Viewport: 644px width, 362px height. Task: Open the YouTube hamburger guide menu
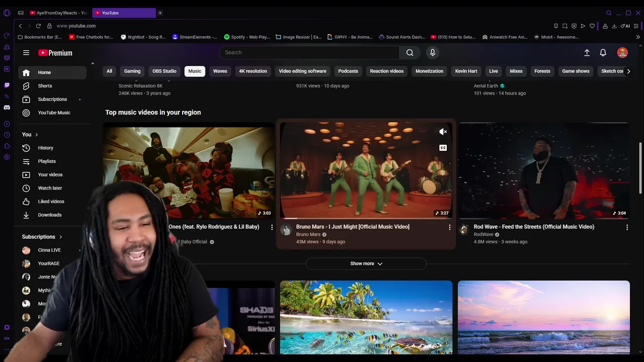[26, 52]
